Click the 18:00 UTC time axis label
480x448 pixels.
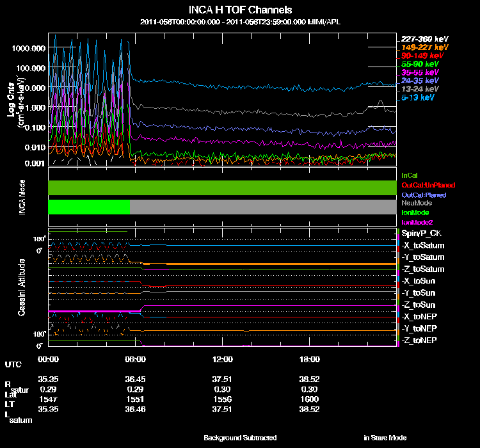(310, 359)
